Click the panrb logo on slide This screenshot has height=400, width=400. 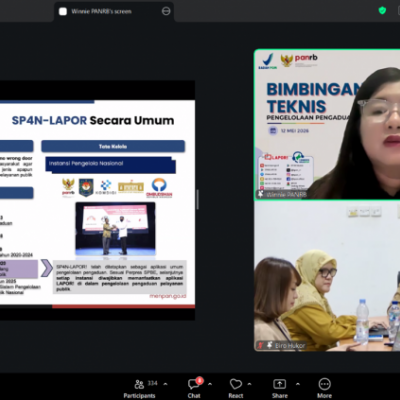click(68, 187)
